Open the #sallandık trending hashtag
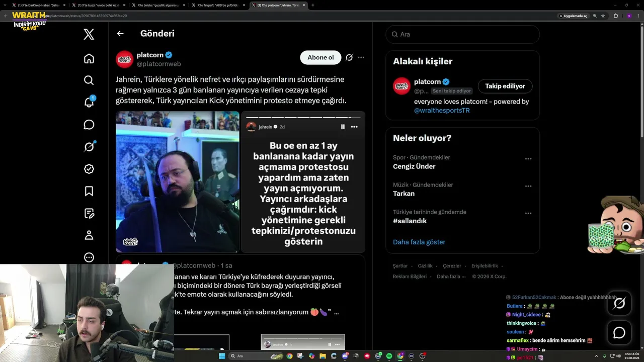This screenshot has width=644, height=362. pyautogui.click(x=410, y=221)
